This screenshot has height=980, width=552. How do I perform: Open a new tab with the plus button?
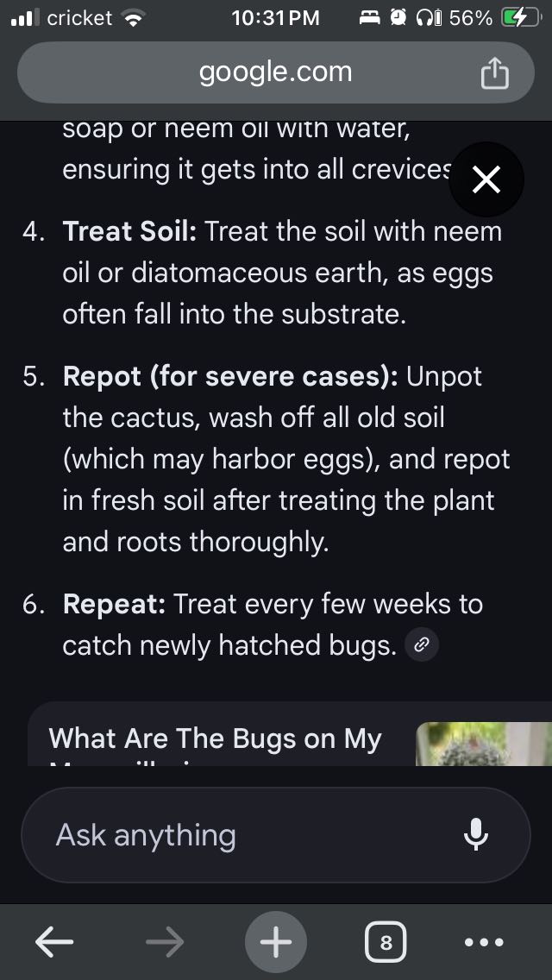(276, 943)
